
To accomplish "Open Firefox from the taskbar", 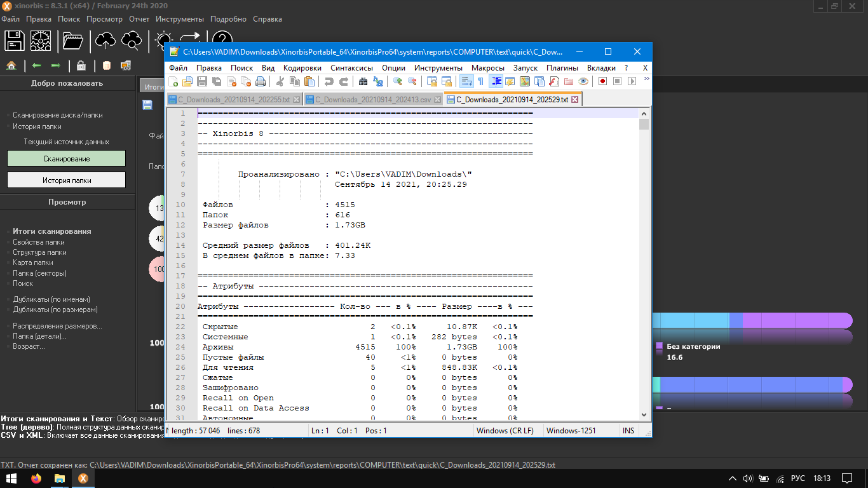I will click(x=36, y=478).
